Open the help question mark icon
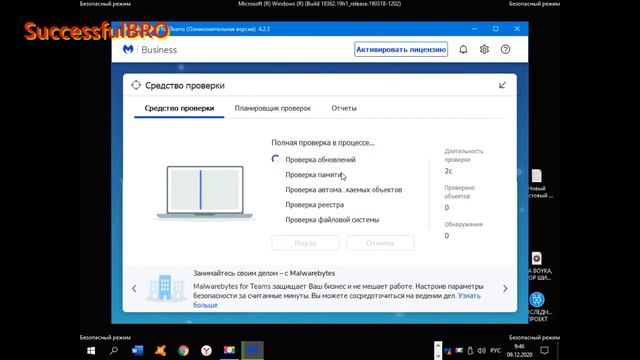This screenshot has width=640, height=360. pos(505,49)
